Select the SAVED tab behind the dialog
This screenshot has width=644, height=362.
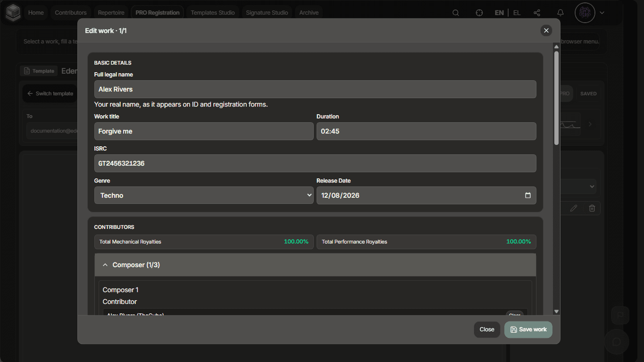tap(588, 93)
